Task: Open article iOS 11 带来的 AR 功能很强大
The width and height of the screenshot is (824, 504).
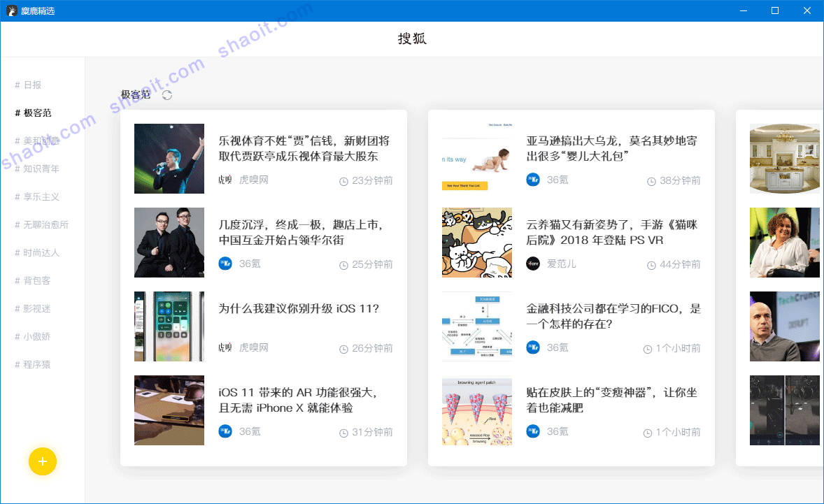Action: pos(298,400)
